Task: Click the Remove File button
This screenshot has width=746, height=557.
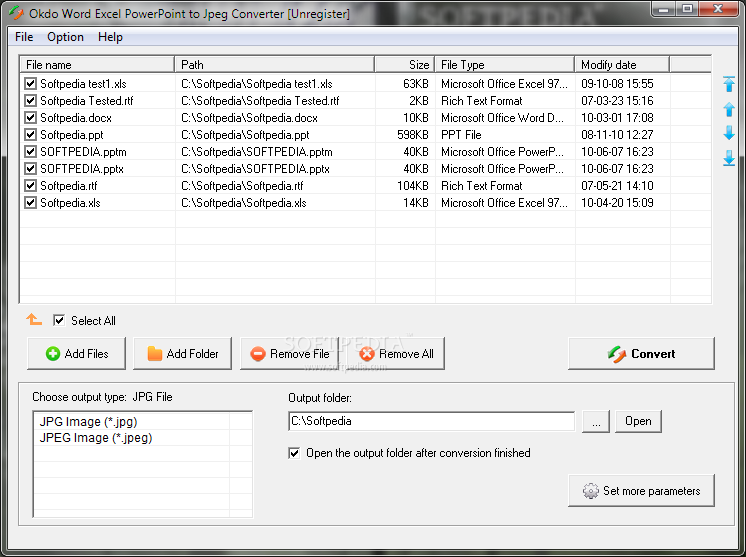Action: tap(289, 353)
